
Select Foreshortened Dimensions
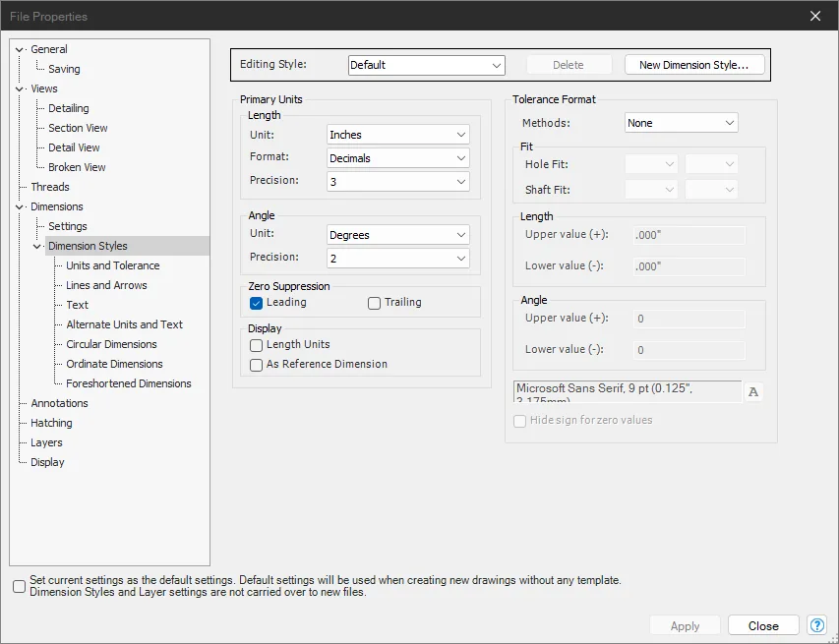[x=129, y=383]
